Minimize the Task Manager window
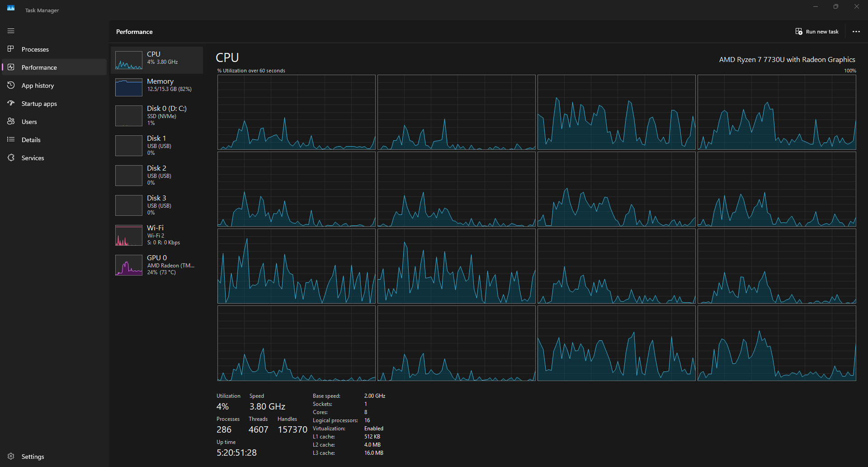Viewport: 868px width, 467px height. [x=816, y=6]
